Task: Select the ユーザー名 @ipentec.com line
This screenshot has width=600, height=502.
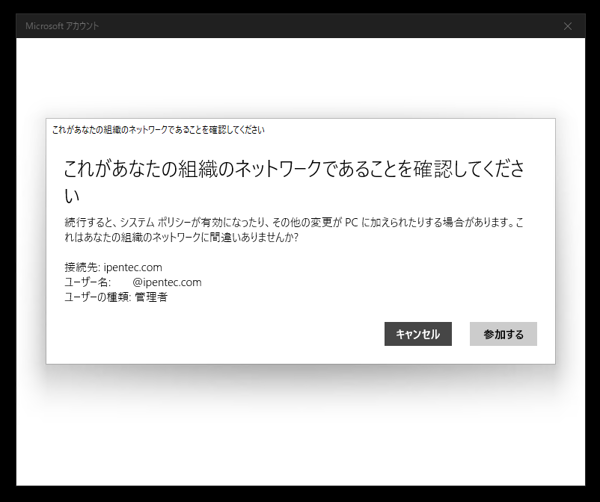Action: pyautogui.click(x=133, y=282)
